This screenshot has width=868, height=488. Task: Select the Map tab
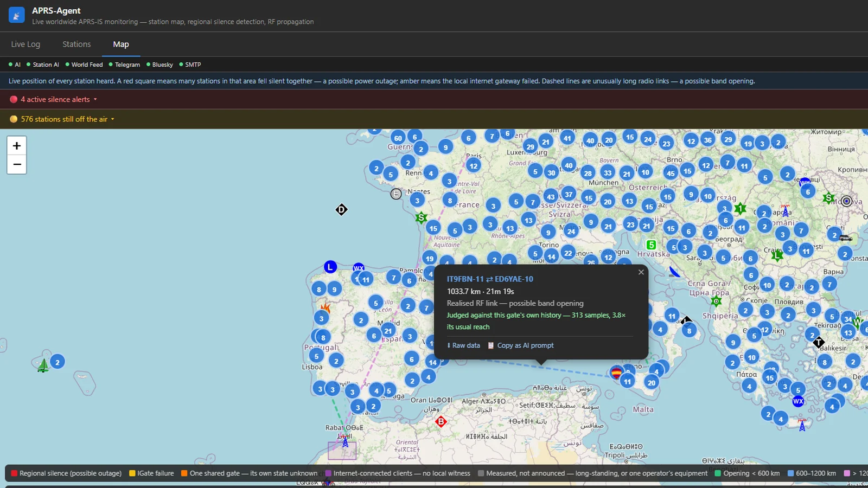point(121,44)
